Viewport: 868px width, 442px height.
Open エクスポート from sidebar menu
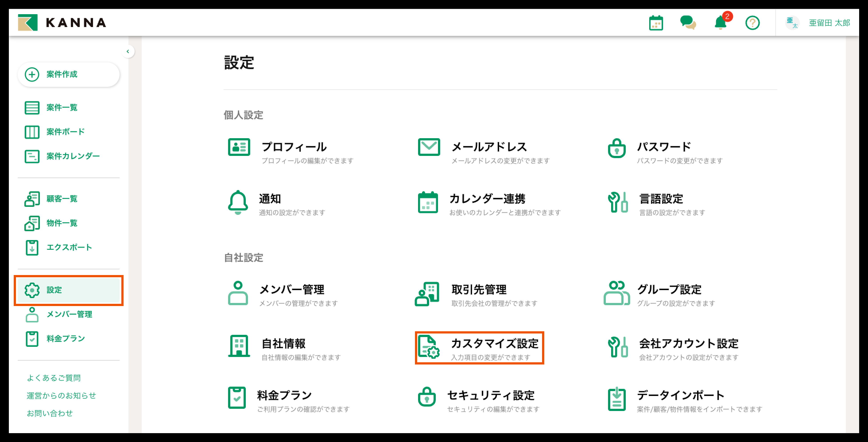coord(69,247)
